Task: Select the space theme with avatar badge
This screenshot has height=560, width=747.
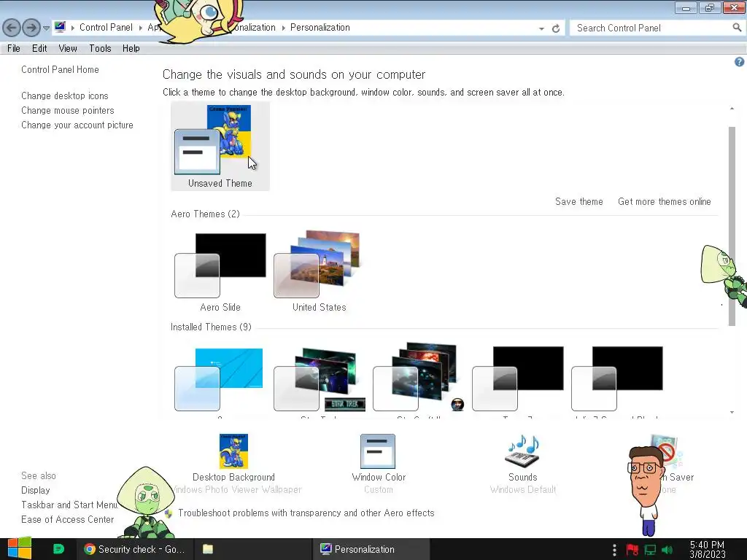Action: click(x=418, y=377)
